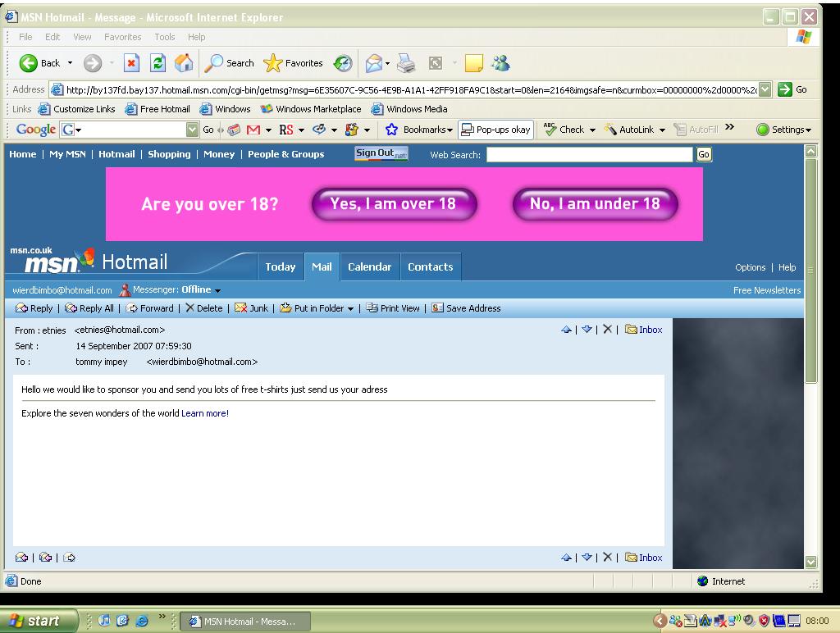Print the page with the printer icon
The image size is (840, 633).
(x=406, y=63)
